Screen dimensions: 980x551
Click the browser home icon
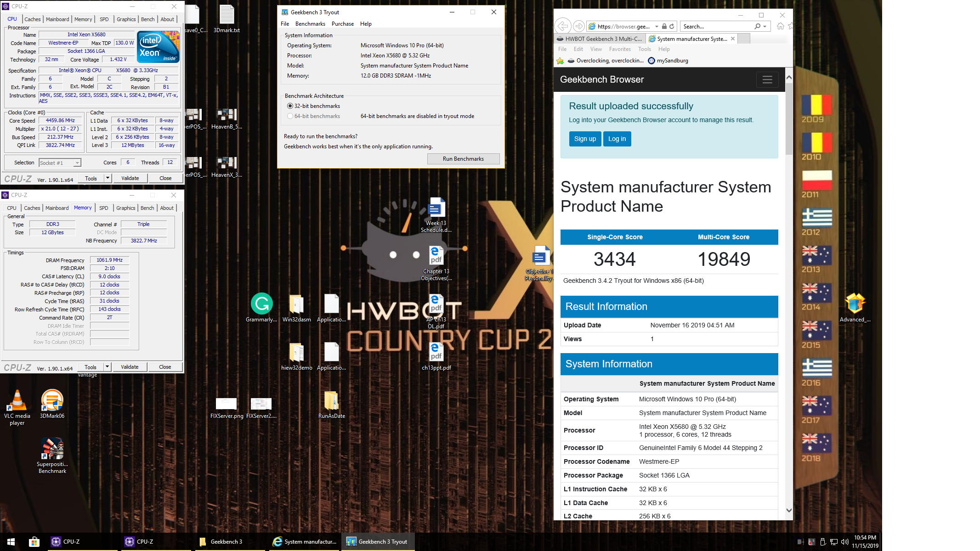[780, 26]
